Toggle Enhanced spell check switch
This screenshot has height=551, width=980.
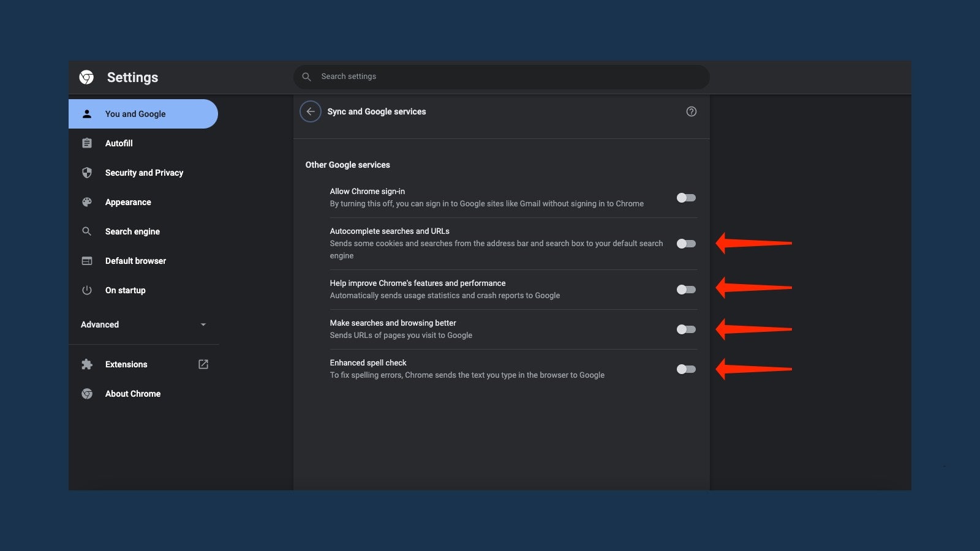click(686, 369)
